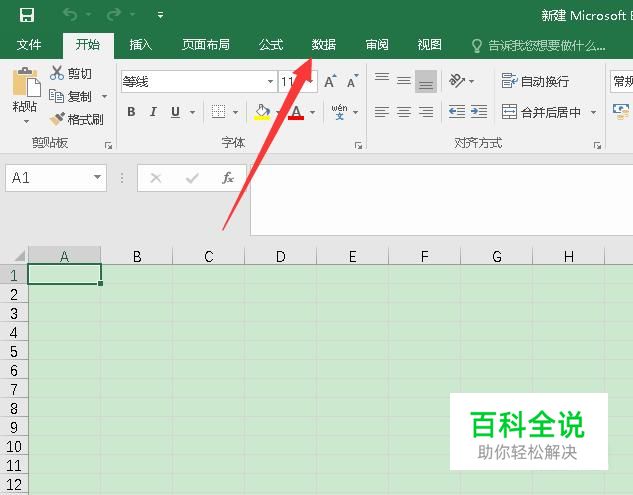Toggle Bold formatting
633x495 pixels.
(x=131, y=112)
